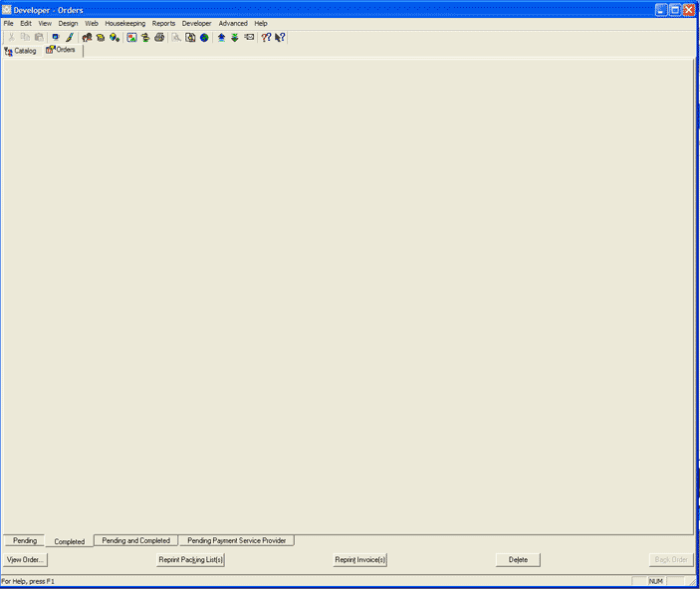Click the green download arrow icon
The image size is (700, 589).
(235, 37)
